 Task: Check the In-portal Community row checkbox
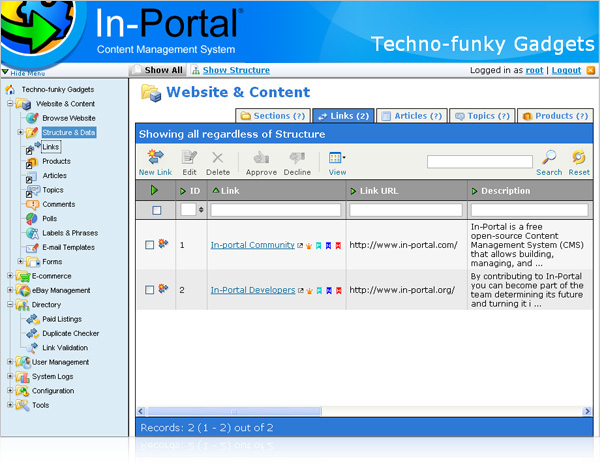150,245
